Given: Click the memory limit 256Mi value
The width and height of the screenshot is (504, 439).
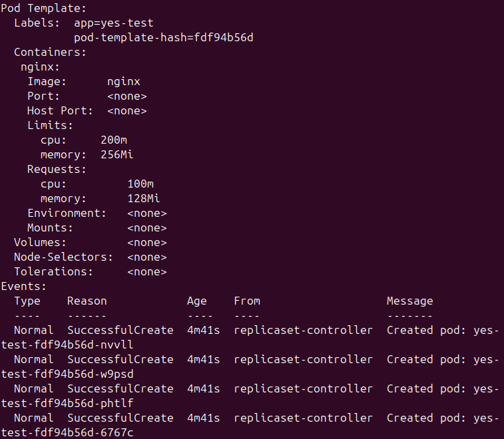Looking at the screenshot, I should point(117,155).
